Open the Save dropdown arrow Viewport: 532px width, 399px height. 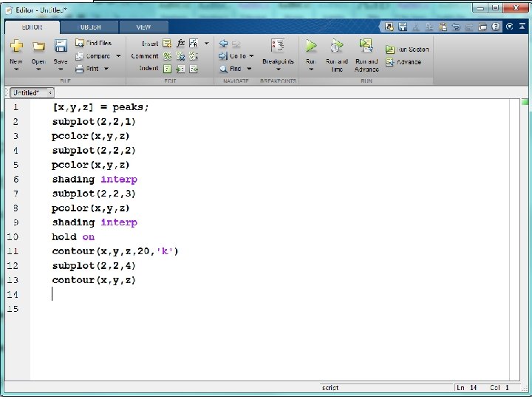[x=61, y=69]
